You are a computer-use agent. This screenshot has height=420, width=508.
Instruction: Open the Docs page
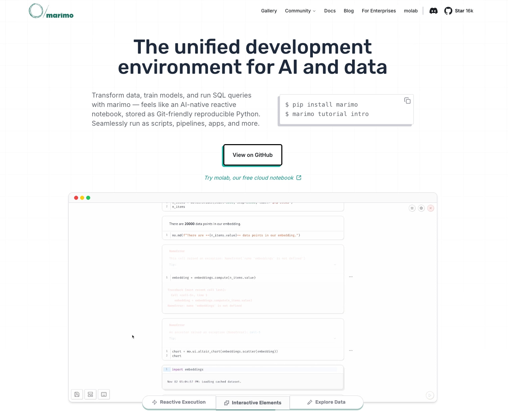pos(330,11)
